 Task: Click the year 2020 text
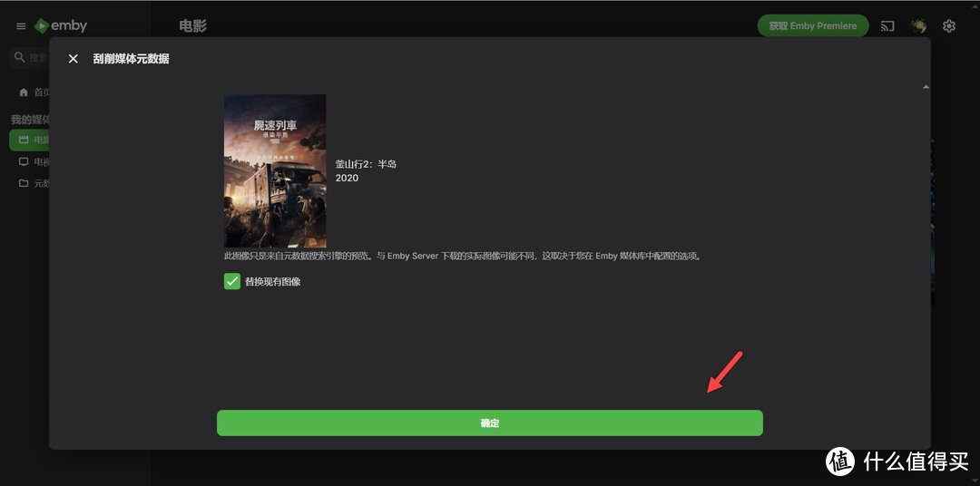pyautogui.click(x=347, y=178)
